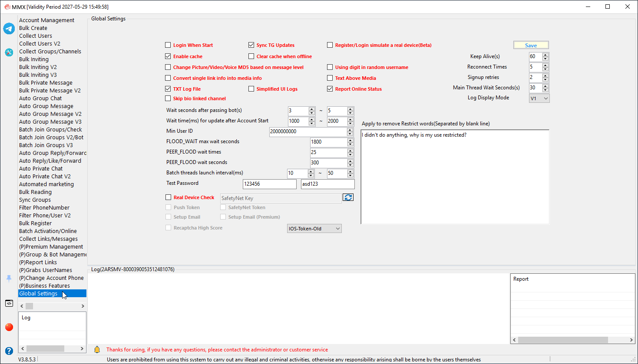Click the blue pin icon
638x364 pixels.
(9, 279)
